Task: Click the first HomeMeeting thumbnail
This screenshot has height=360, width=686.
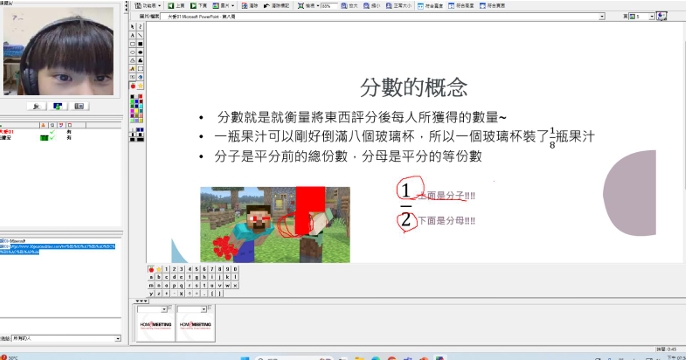Action: click(x=155, y=325)
